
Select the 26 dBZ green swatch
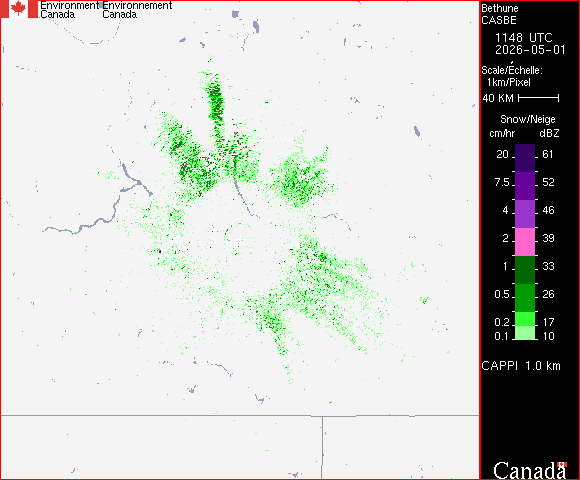pos(525,298)
